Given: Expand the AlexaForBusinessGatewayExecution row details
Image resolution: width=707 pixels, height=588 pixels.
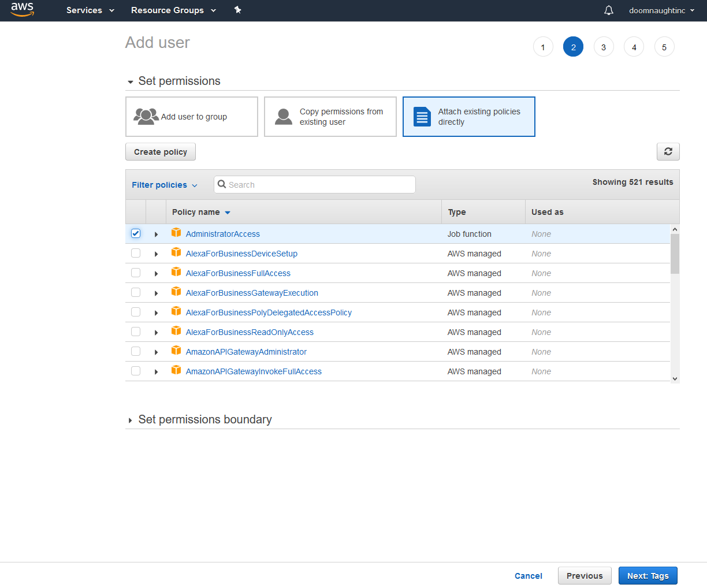Looking at the screenshot, I should tap(156, 293).
